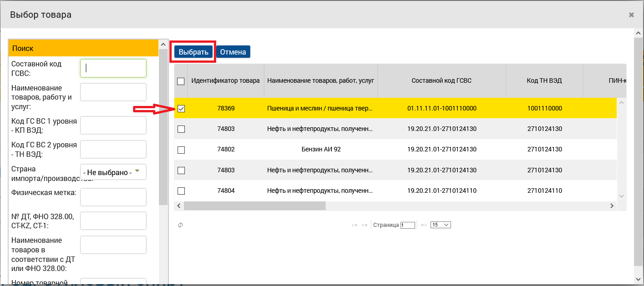Open Страна импорта/производства dropdown
Image resolution: width=644 pixels, height=286 pixels.
113,172
